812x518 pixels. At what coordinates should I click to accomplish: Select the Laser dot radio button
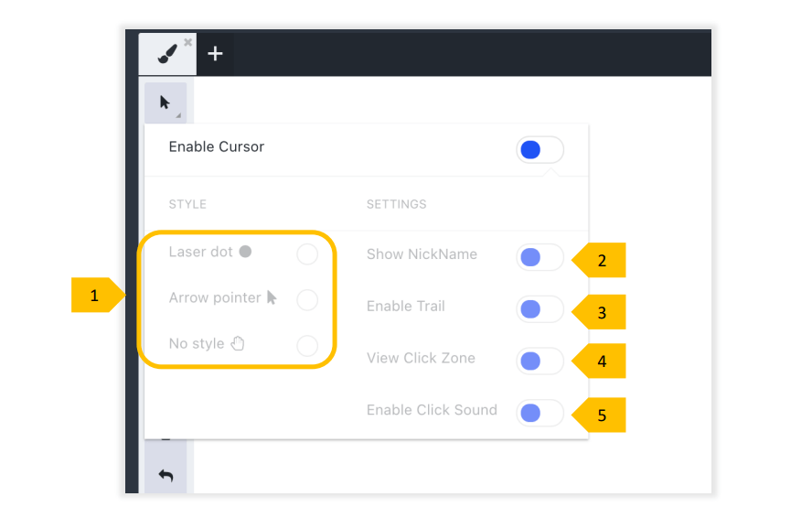pos(307,254)
